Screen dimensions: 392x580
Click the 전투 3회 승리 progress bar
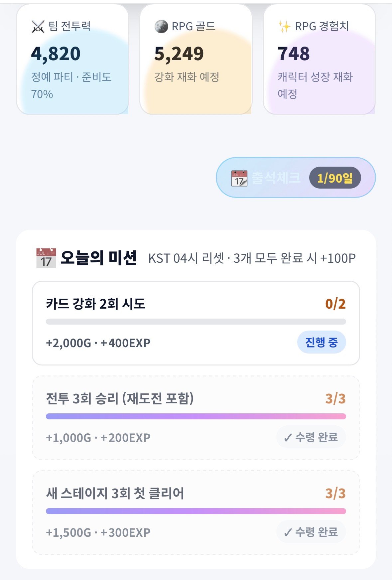[x=196, y=416]
